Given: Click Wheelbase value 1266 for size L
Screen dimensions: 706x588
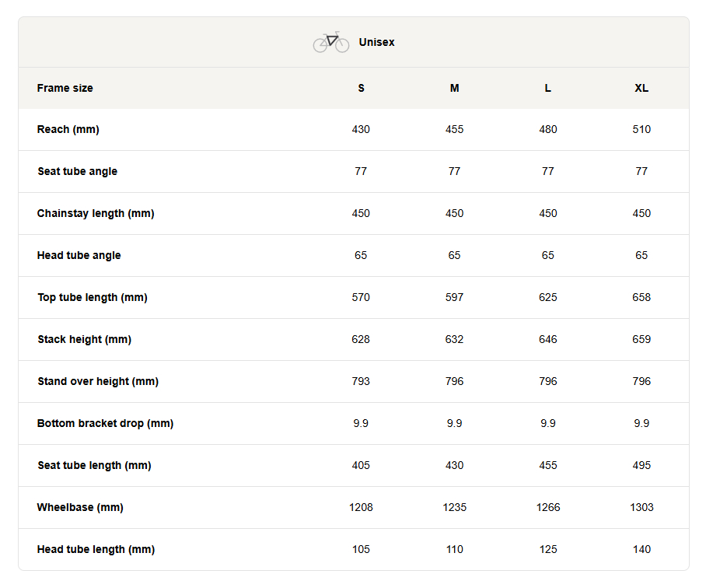Looking at the screenshot, I should (548, 507).
